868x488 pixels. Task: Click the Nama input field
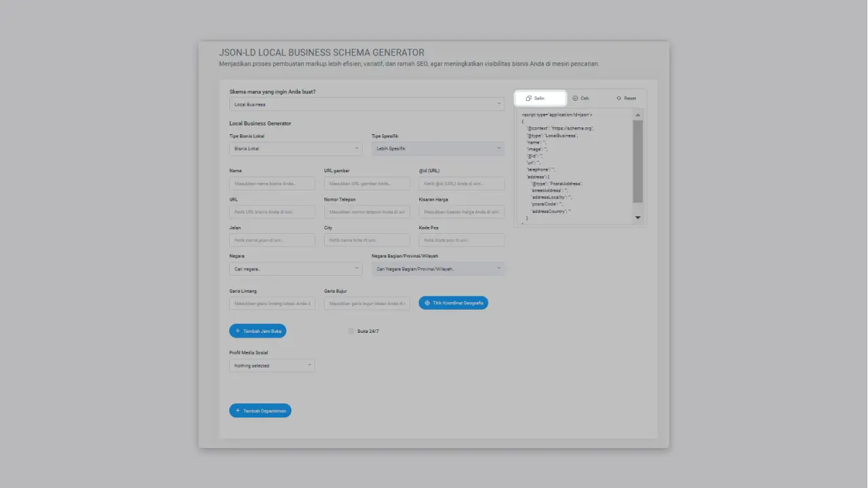tap(271, 183)
